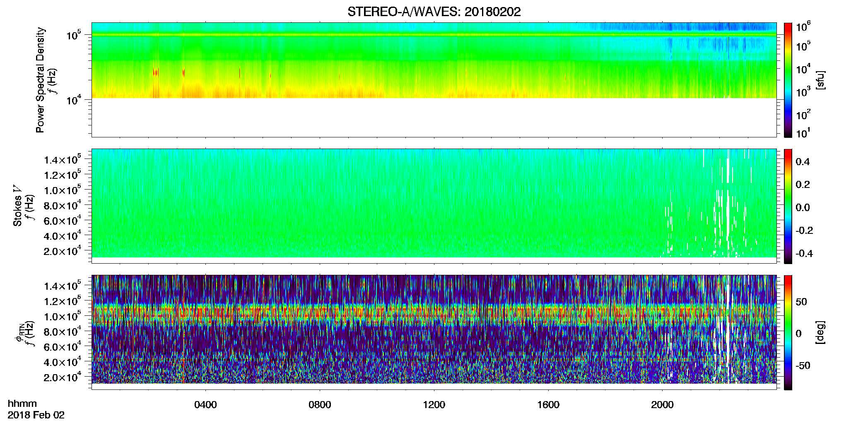The image size is (868, 447).
Task: Select the 1200 time axis label
Action: point(434,405)
